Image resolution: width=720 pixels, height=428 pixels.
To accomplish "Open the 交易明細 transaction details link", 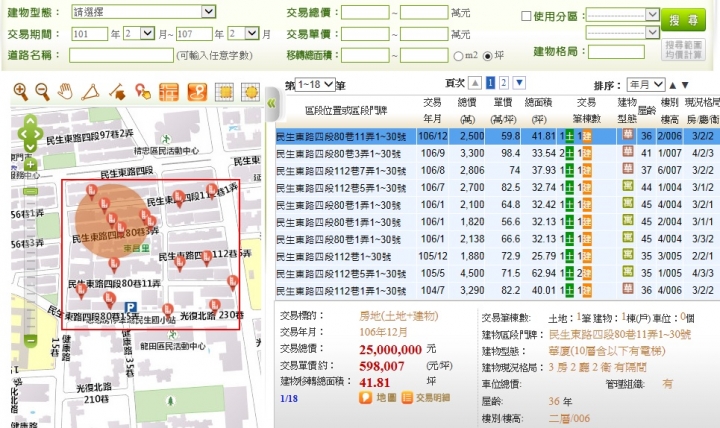I will 428,397.
